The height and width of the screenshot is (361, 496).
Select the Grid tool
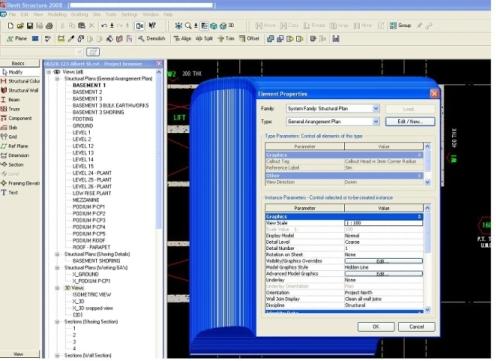9,137
